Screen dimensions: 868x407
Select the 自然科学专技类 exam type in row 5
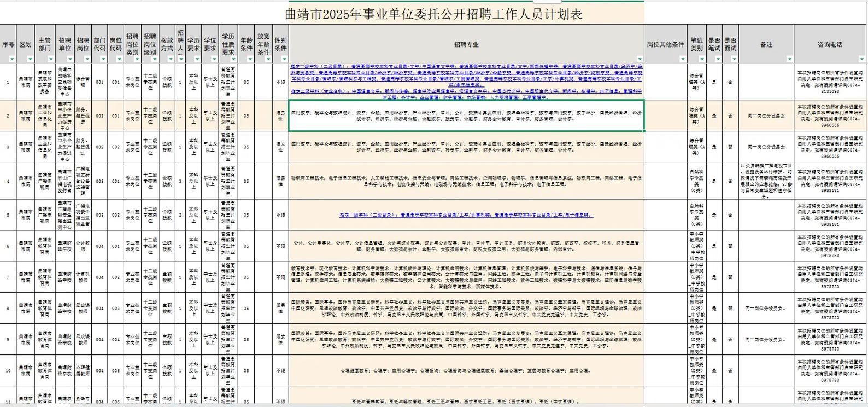(x=696, y=215)
